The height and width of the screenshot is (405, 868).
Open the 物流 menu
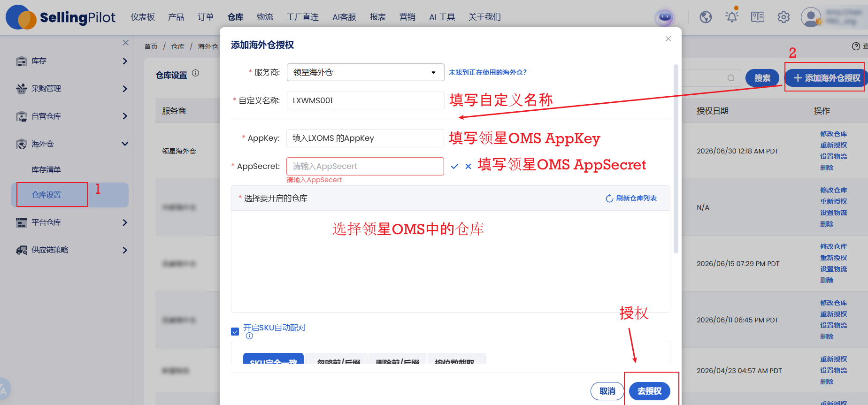tap(265, 17)
